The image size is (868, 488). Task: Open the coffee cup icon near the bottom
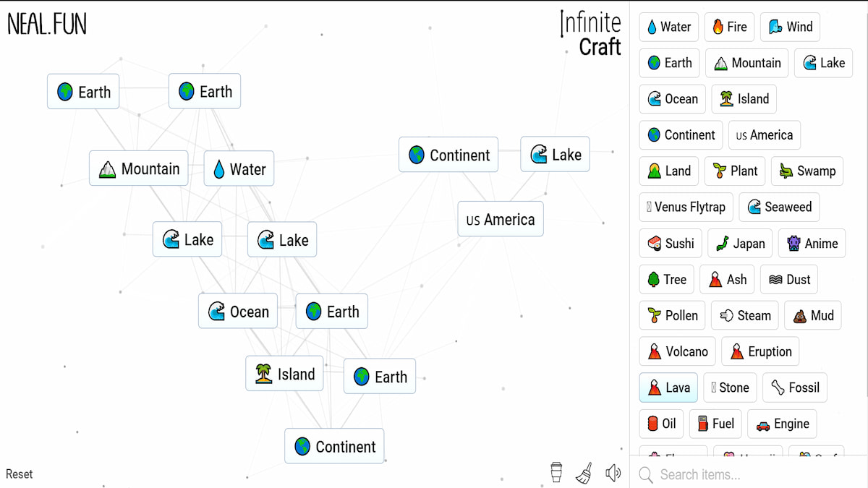click(555, 472)
